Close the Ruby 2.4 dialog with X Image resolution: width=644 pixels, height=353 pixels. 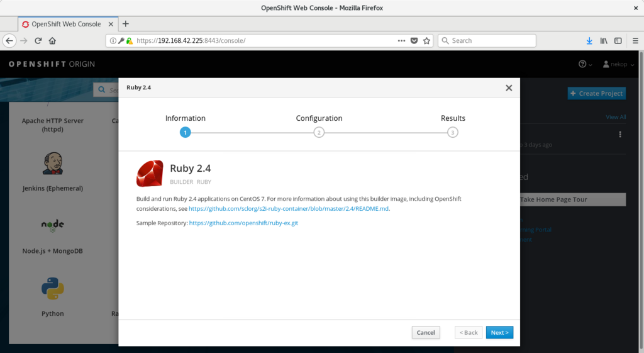pyautogui.click(x=509, y=87)
